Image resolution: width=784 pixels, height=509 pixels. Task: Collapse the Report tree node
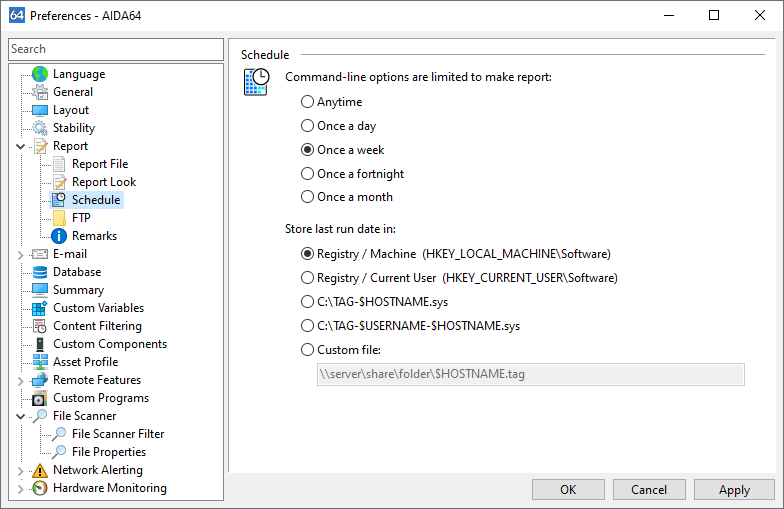(x=20, y=146)
